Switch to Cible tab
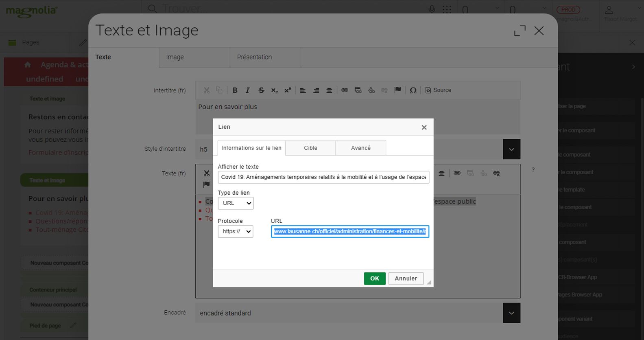The image size is (644, 340). pos(310,148)
